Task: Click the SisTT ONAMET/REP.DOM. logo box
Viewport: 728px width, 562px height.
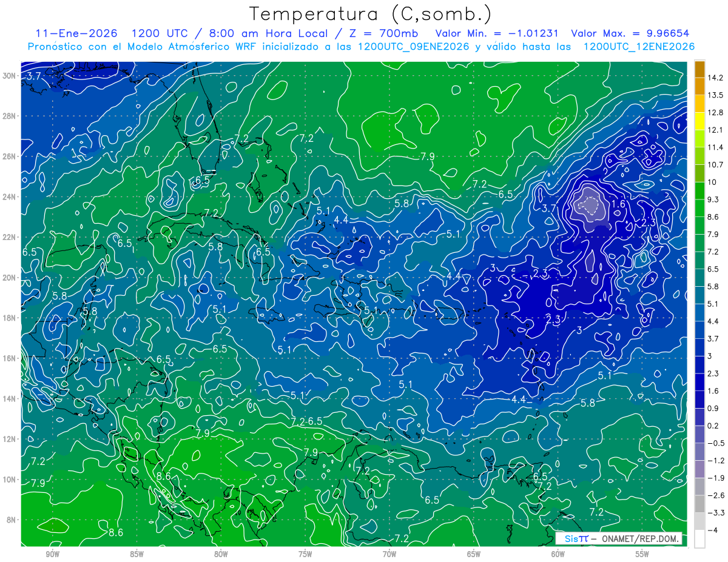Action: coord(618,538)
